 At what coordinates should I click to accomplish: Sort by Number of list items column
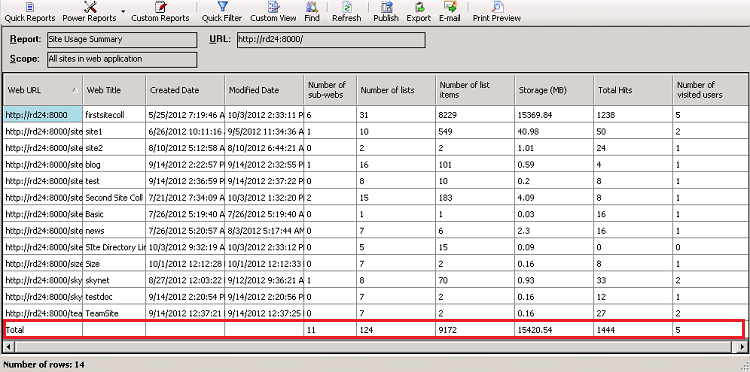tap(475, 90)
